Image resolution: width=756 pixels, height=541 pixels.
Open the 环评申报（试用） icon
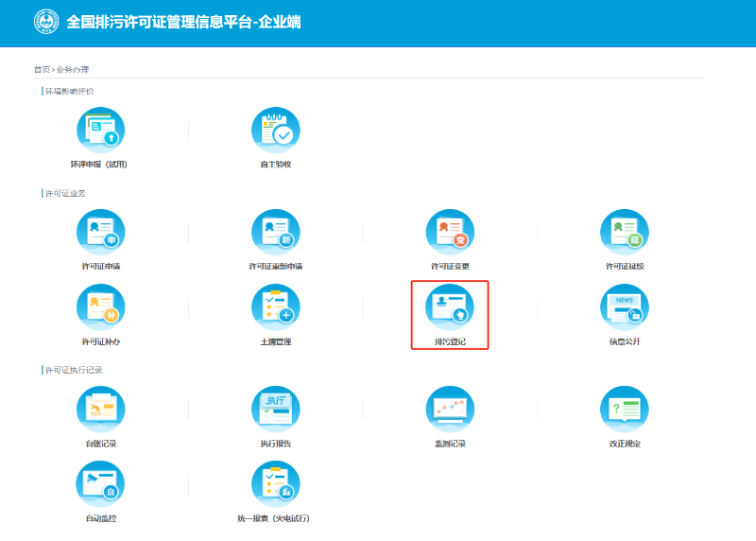pos(100,131)
